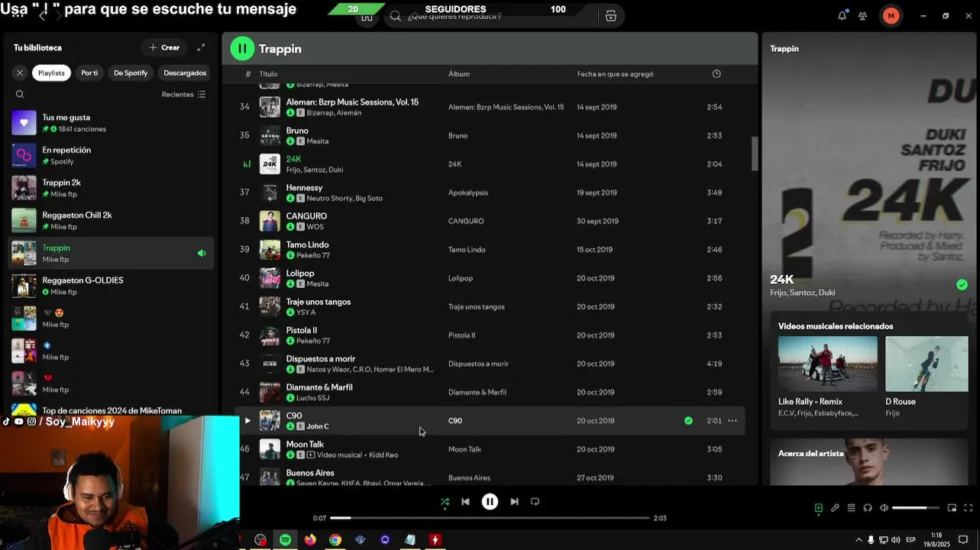Open the D Rouse video thumbnail
Image resolution: width=980 pixels, height=550 pixels.
pos(927,364)
